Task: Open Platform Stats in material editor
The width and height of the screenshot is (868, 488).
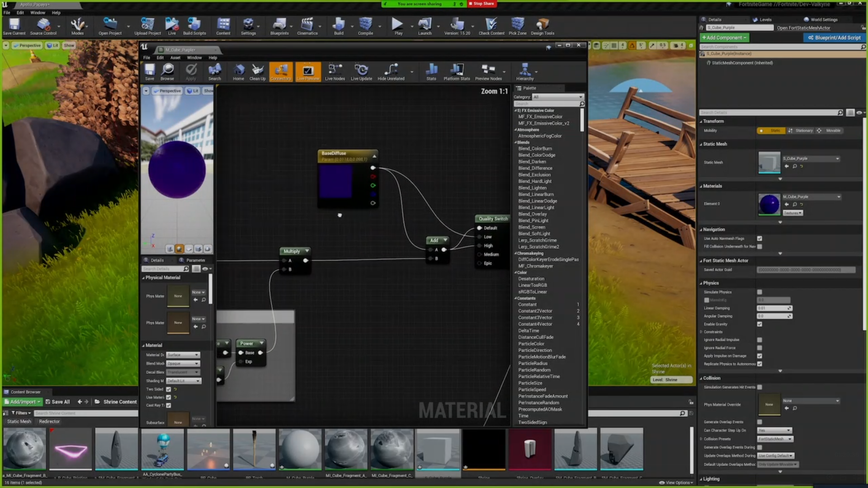Action: tap(457, 72)
